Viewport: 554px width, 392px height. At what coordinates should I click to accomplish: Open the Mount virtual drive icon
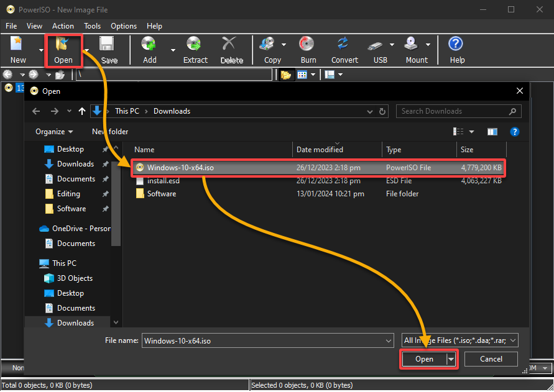[411, 44]
